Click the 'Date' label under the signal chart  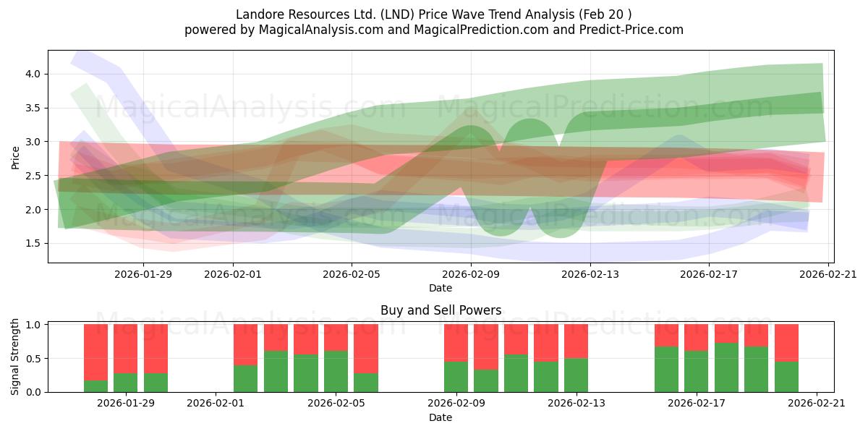pyautogui.click(x=441, y=417)
